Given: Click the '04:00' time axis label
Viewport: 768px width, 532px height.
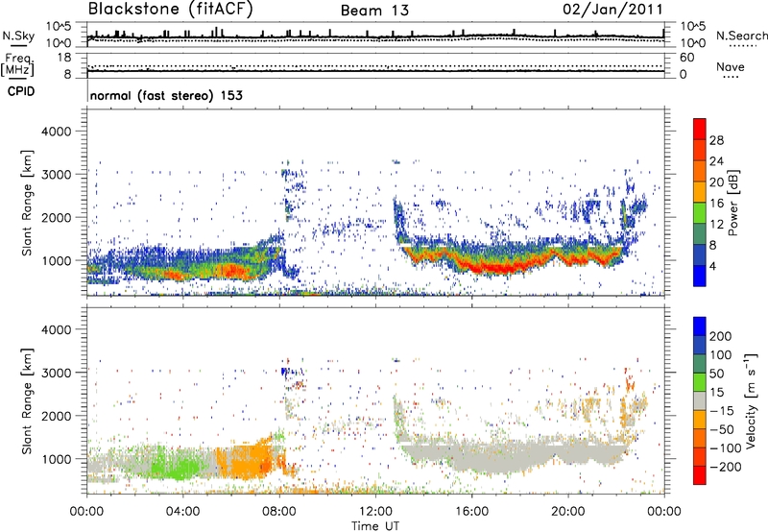Looking at the screenshot, I should pos(182,512).
